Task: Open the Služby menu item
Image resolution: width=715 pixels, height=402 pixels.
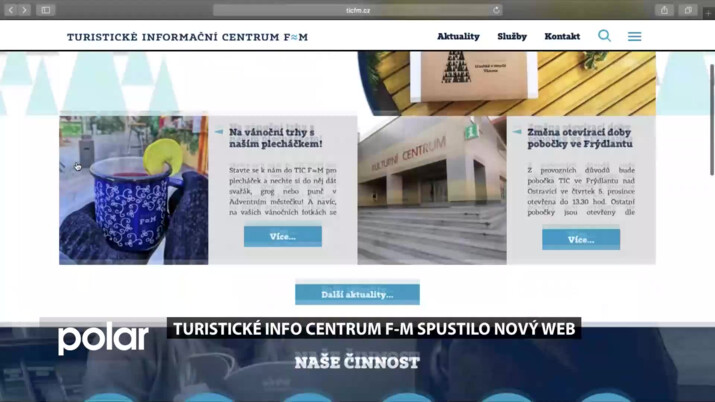Action: click(x=512, y=37)
